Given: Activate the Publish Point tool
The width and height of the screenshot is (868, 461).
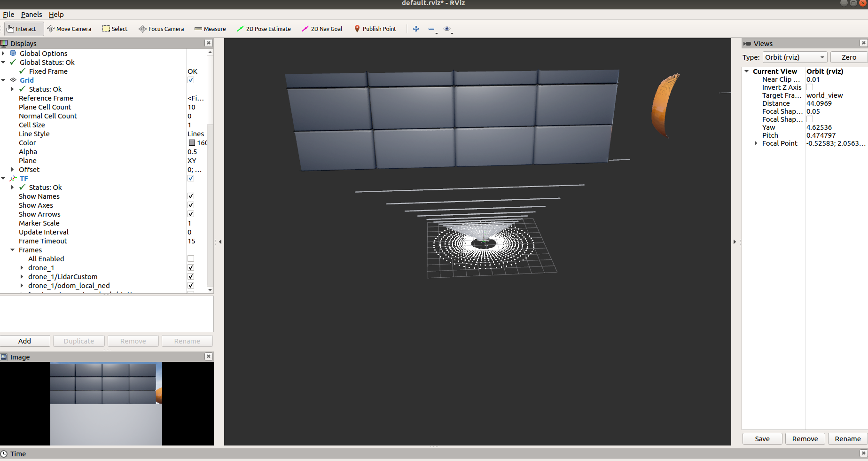Looking at the screenshot, I should tap(375, 29).
